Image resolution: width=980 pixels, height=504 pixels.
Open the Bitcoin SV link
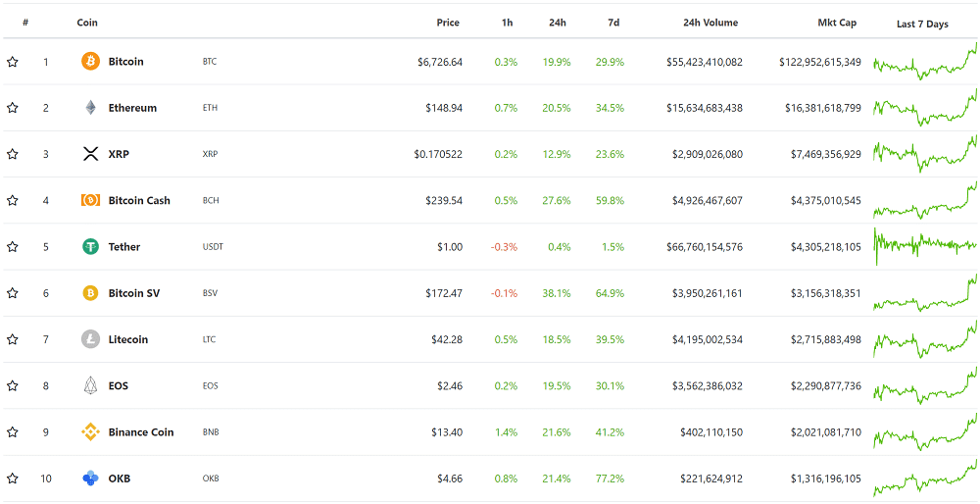[133, 293]
